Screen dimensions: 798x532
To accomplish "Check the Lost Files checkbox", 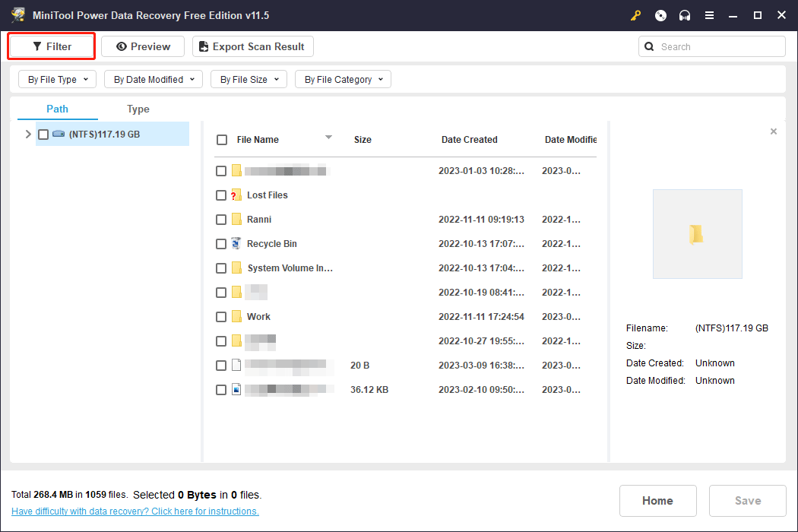I will pos(221,195).
